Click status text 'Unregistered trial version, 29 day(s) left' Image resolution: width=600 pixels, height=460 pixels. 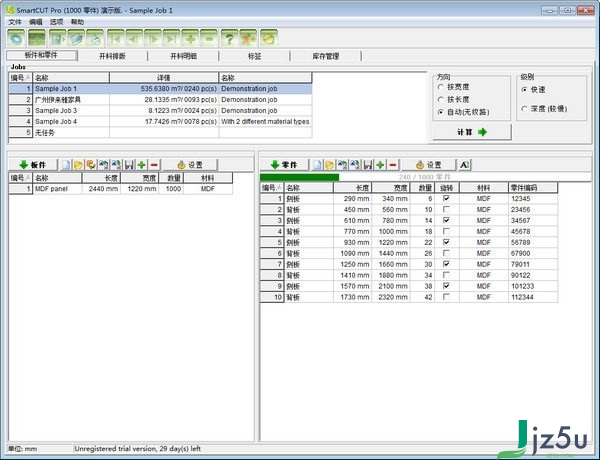[138, 449]
